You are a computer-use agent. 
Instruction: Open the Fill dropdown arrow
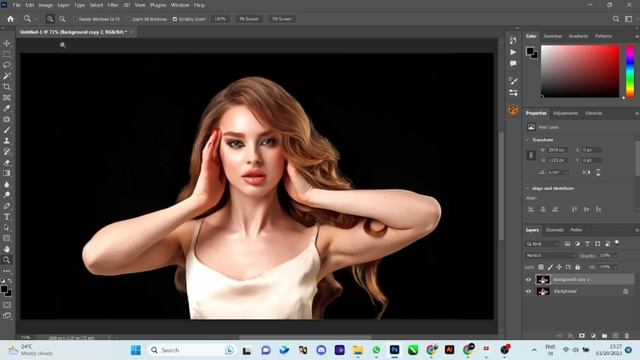(x=615, y=267)
